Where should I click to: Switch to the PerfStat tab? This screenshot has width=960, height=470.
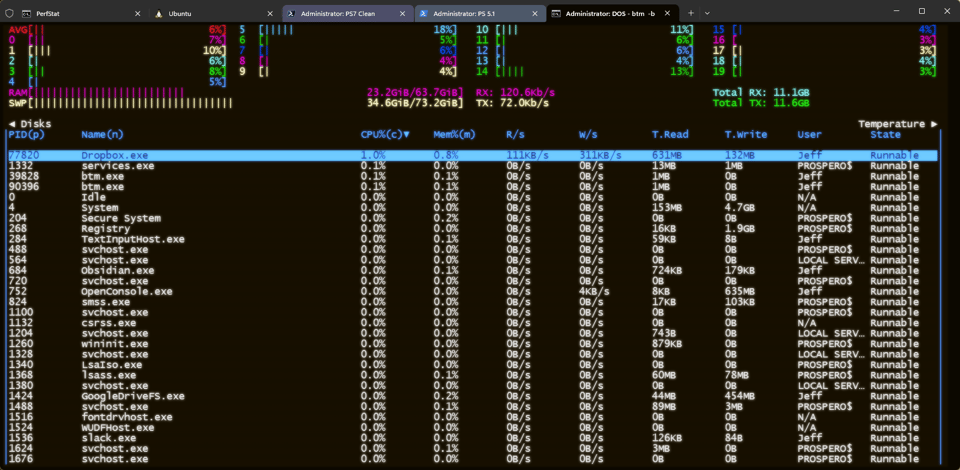click(x=60, y=14)
